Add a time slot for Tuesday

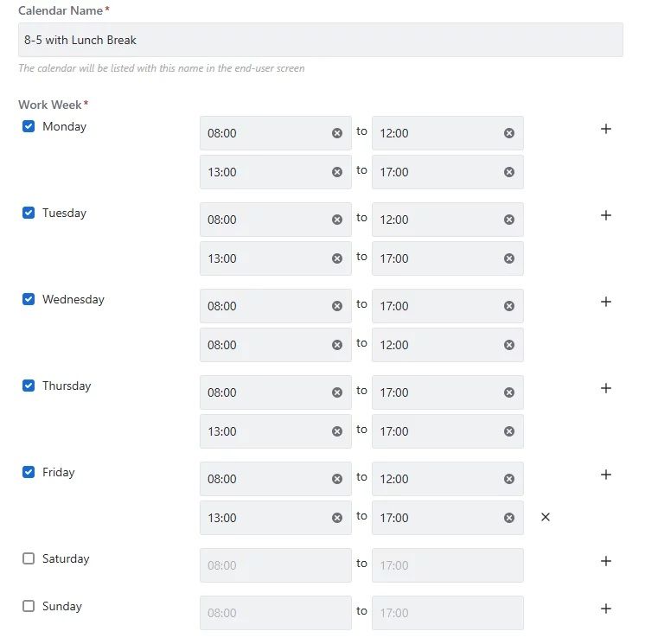(x=606, y=215)
